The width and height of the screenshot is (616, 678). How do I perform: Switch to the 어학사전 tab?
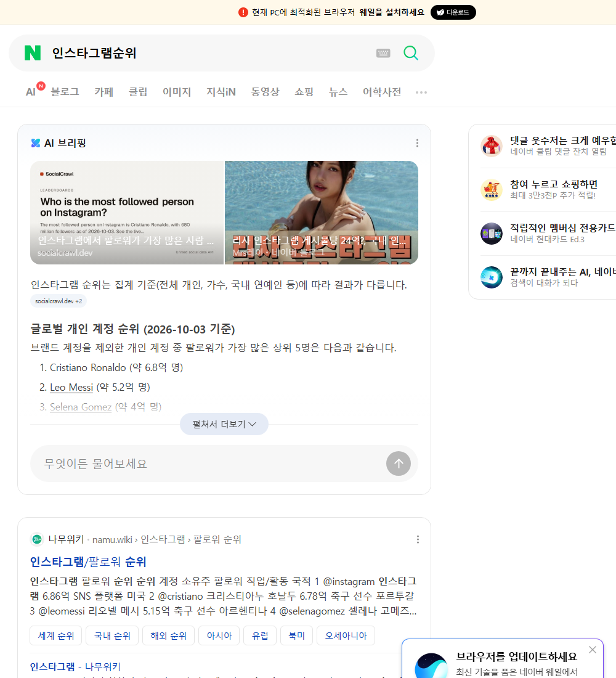tap(382, 92)
